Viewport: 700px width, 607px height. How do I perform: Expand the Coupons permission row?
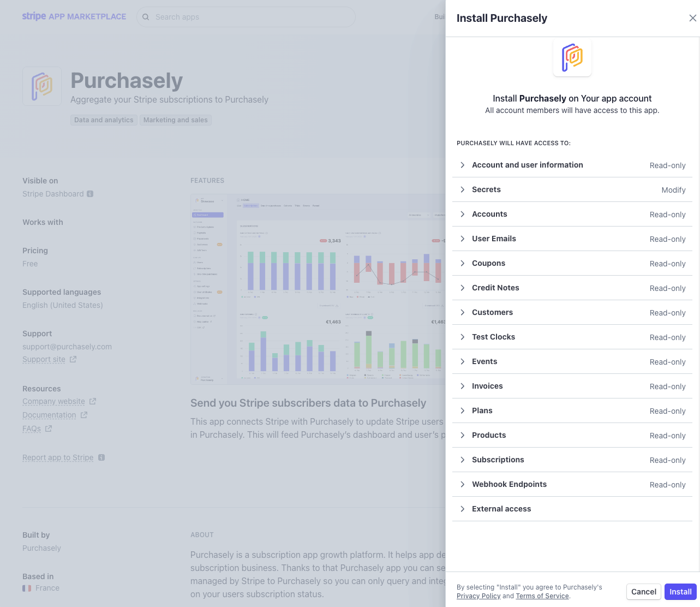pos(572,263)
